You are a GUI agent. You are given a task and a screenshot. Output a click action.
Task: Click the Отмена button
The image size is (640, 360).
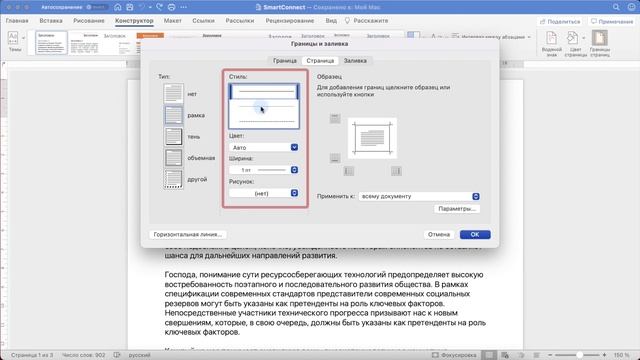439,234
